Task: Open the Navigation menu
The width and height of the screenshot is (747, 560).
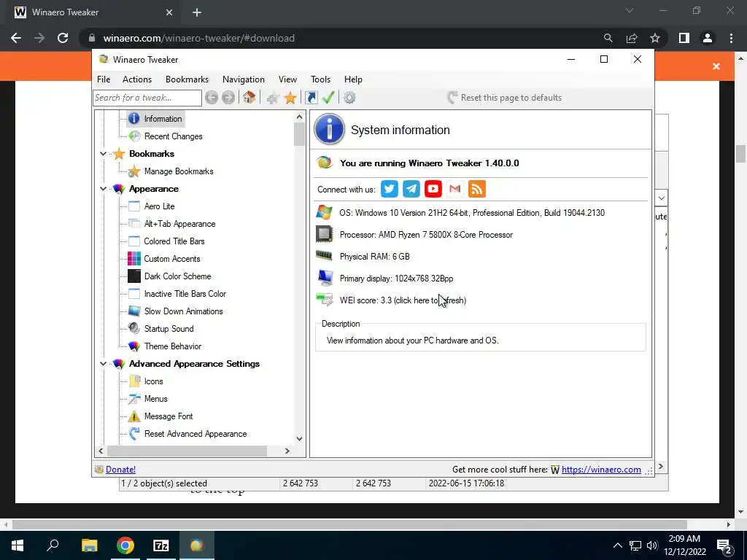Action: coord(244,79)
